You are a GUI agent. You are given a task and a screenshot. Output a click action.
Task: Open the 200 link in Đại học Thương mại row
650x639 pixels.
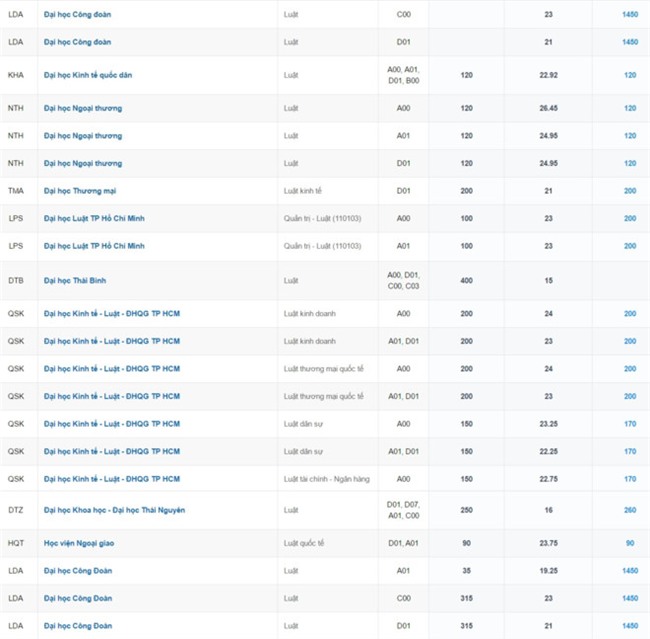pyautogui.click(x=630, y=190)
